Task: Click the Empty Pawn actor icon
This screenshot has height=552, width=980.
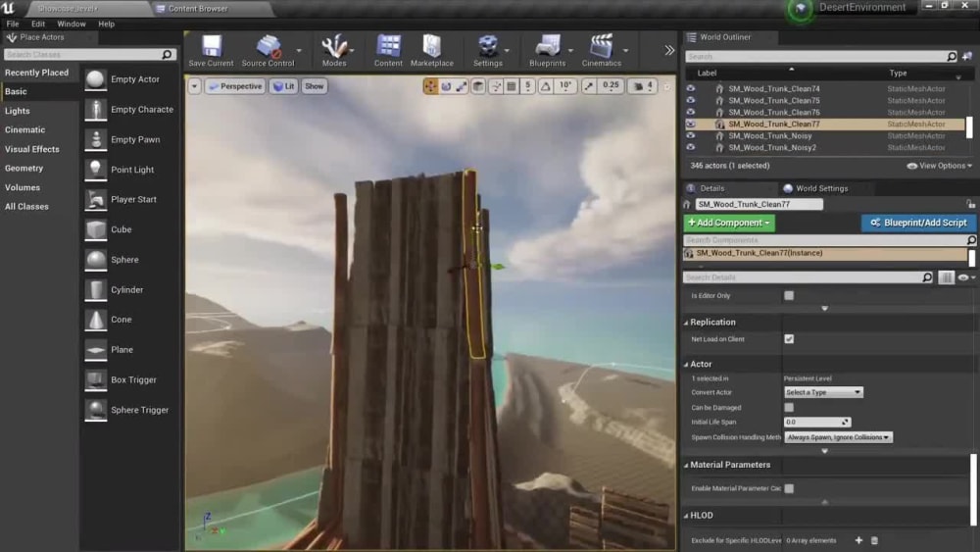Action: coord(96,139)
